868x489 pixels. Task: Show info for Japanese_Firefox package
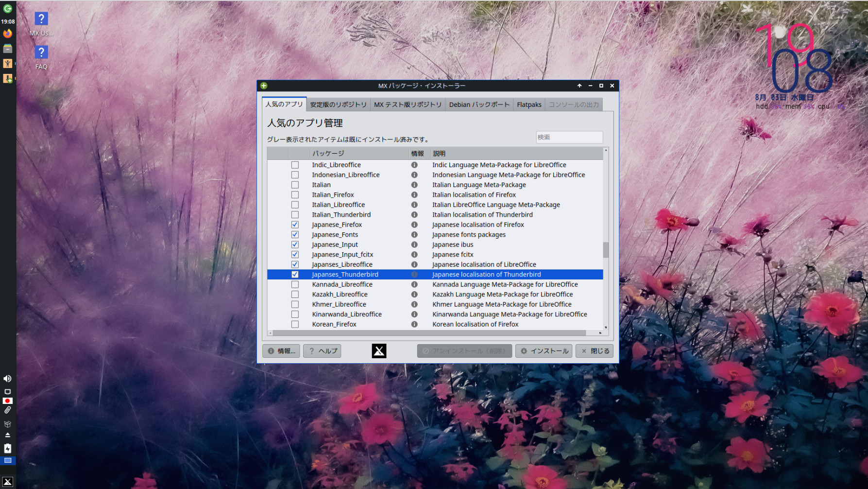(414, 225)
